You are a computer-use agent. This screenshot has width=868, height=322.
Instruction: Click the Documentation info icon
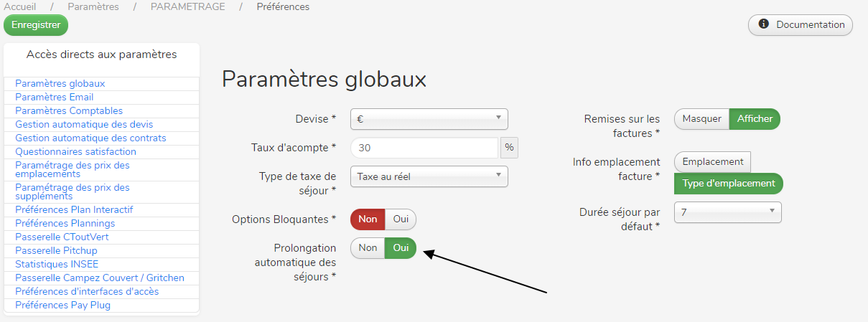(763, 24)
